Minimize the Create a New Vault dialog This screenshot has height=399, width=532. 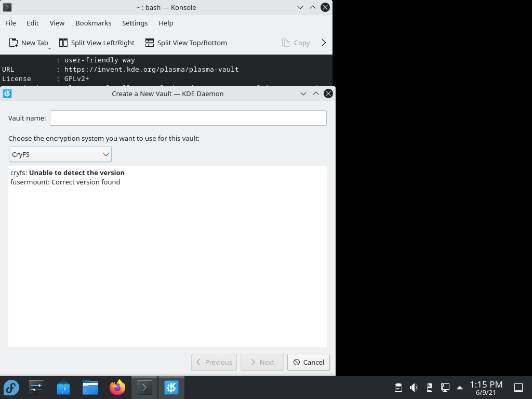303,94
